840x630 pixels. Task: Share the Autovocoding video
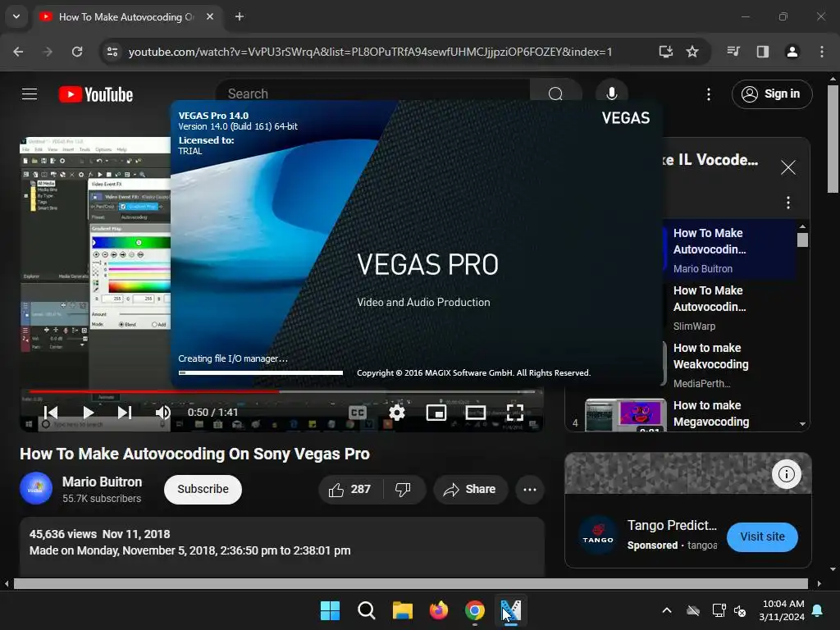(470, 489)
